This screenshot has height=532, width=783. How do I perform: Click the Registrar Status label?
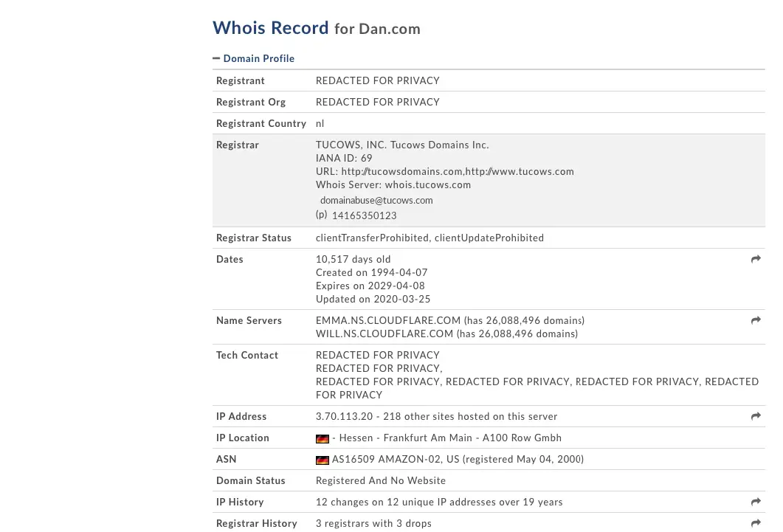coord(254,238)
